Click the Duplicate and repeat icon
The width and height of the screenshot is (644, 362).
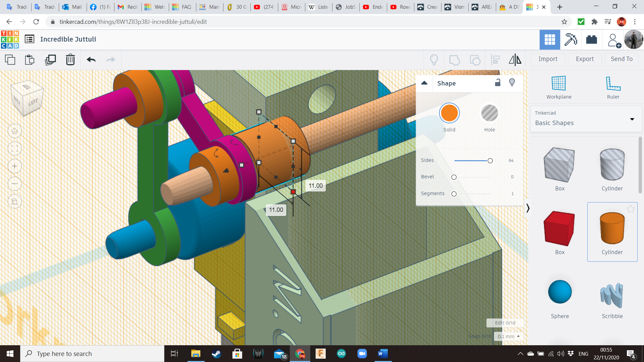coord(50,60)
